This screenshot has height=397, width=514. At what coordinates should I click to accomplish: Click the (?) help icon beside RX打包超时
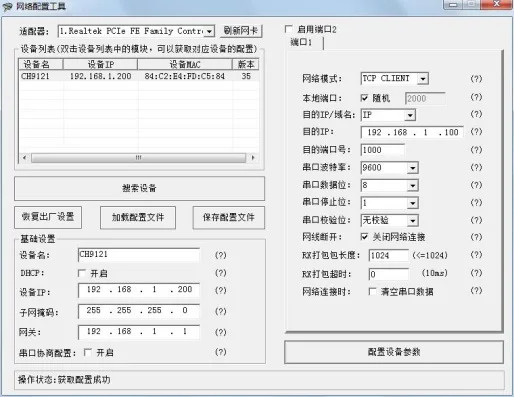click(x=476, y=273)
